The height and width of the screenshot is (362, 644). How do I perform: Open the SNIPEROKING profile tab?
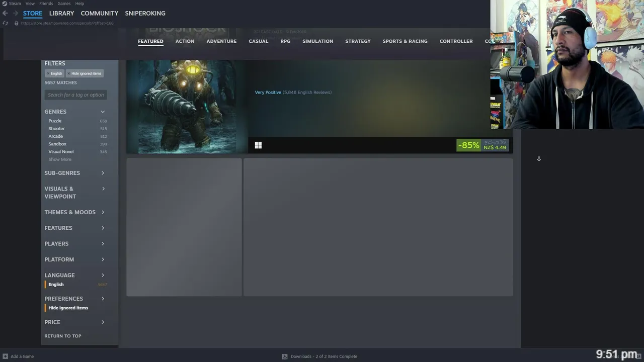[145, 13]
